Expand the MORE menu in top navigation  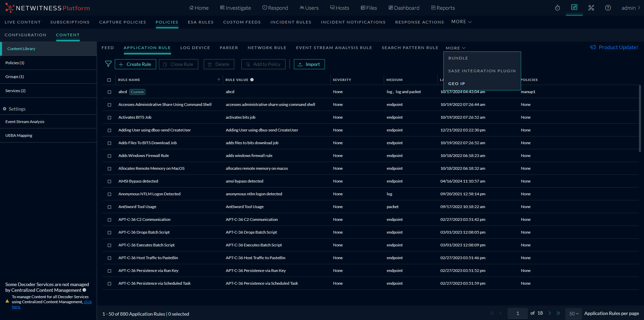461,22
